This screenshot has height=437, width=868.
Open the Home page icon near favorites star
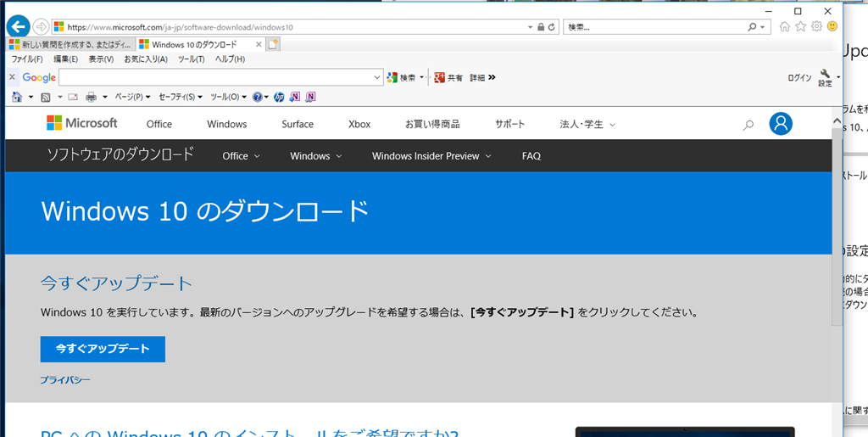tap(784, 26)
